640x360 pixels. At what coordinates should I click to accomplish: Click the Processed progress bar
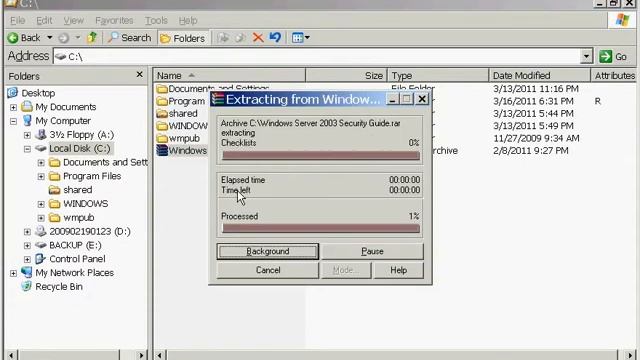click(x=321, y=229)
